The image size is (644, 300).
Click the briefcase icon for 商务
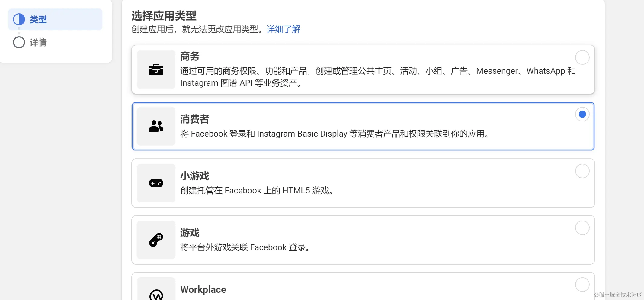click(156, 69)
